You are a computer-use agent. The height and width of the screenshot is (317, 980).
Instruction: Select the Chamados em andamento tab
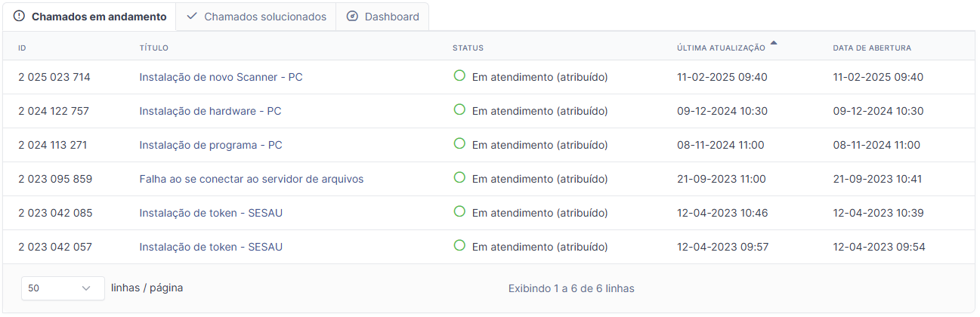(x=90, y=17)
